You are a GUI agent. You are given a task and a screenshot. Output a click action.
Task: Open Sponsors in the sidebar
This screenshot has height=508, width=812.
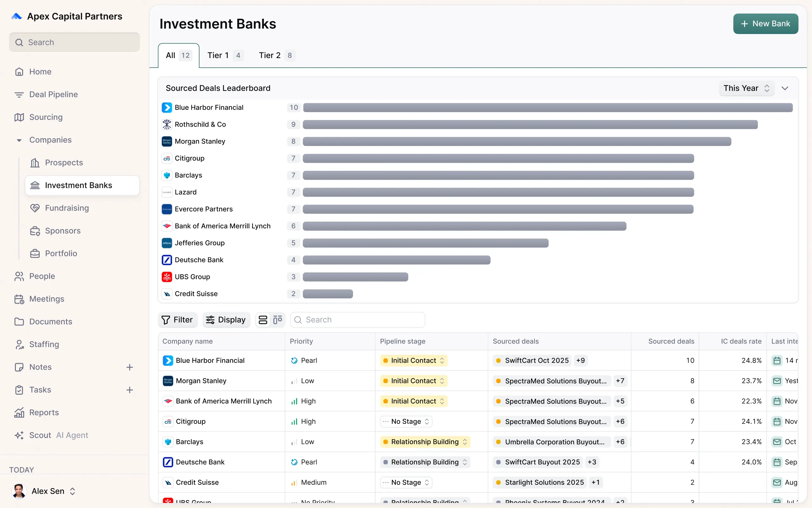click(63, 231)
